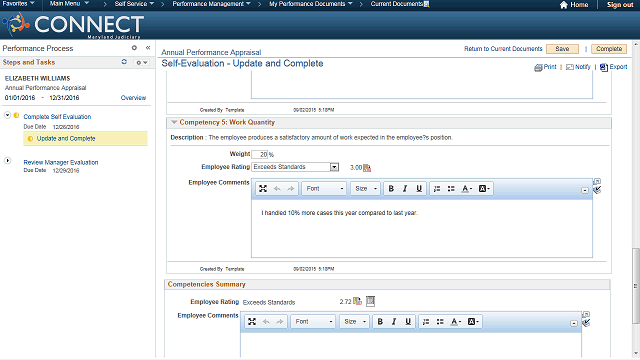
Task: Collapse toolbar in Work Quantity comments editor
Action: pos(584,191)
